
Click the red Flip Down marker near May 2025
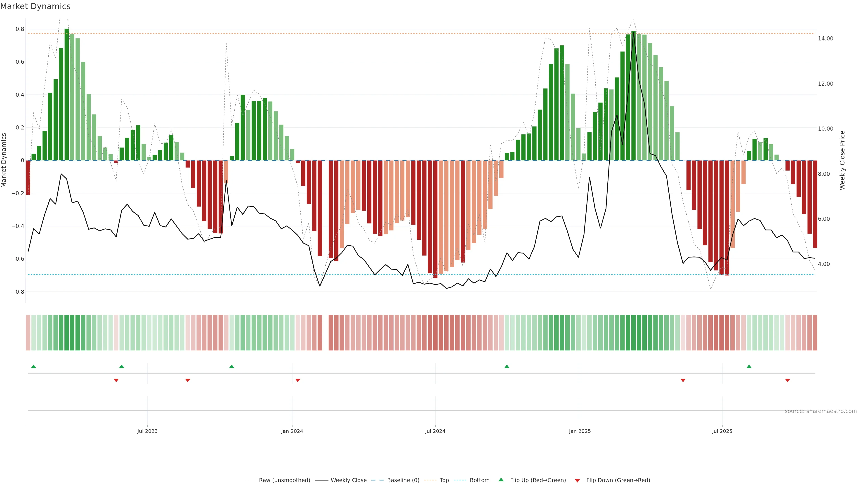click(x=683, y=380)
